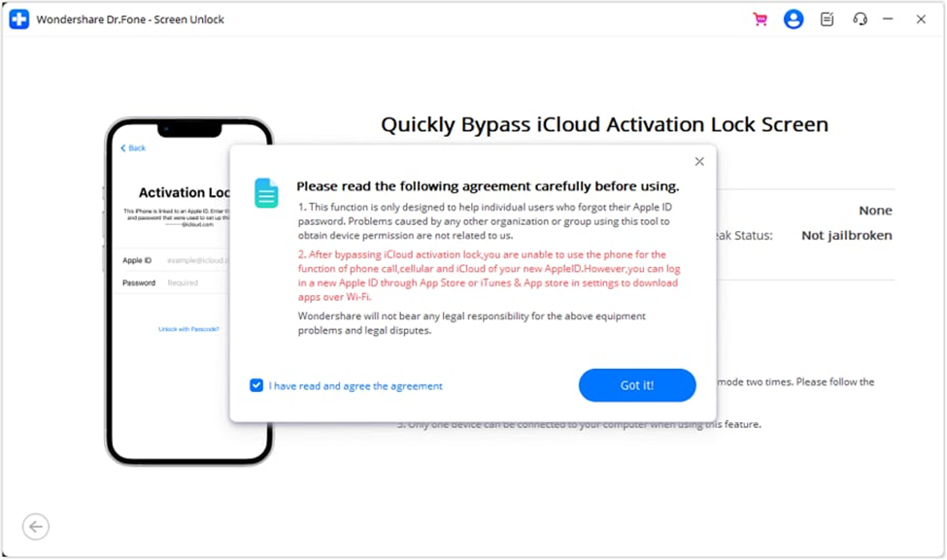Open the shopping cart icon
This screenshot has height=560, width=947.
[760, 19]
